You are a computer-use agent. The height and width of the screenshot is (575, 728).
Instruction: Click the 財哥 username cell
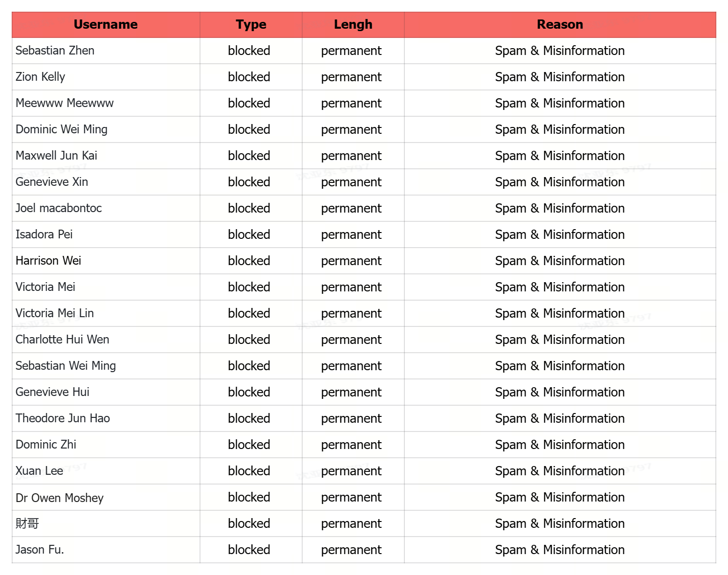coord(27,523)
